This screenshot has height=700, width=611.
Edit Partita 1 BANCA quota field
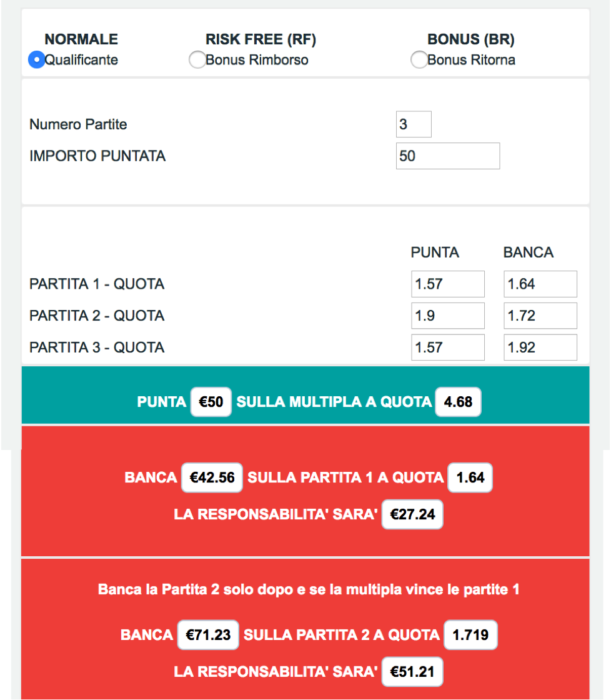[540, 284]
